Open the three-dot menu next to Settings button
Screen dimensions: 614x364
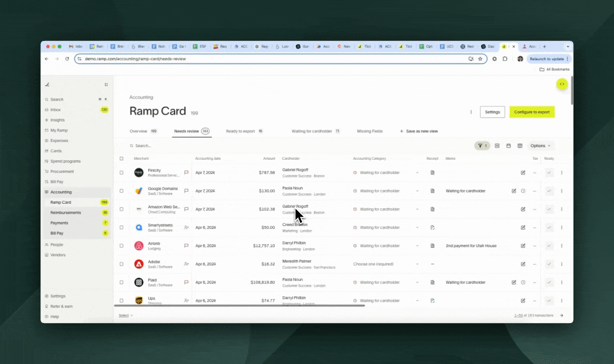tap(471, 112)
